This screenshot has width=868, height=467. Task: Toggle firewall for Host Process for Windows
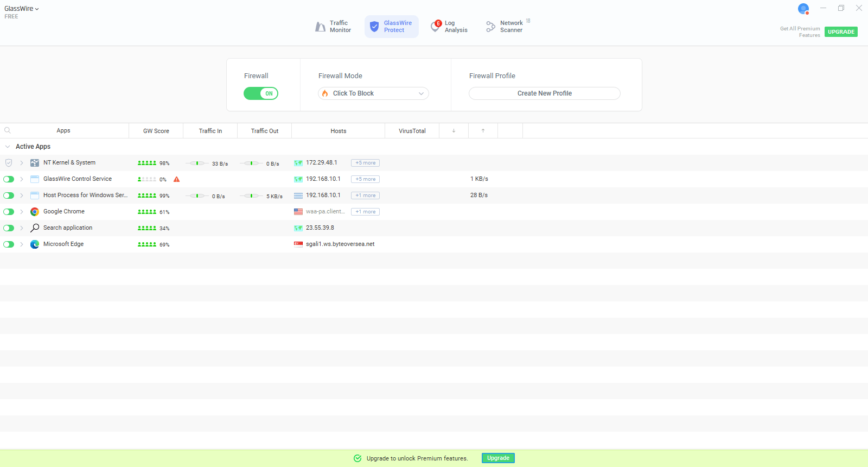[9, 195]
